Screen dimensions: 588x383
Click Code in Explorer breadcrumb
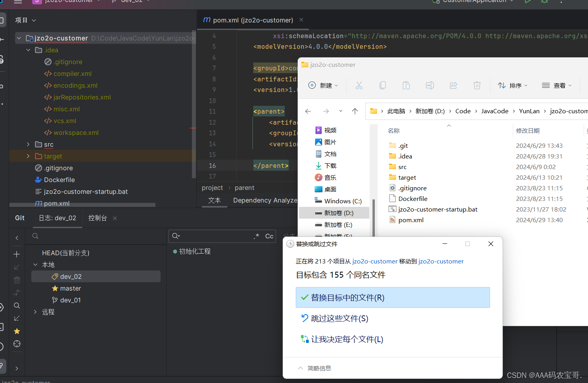click(463, 111)
